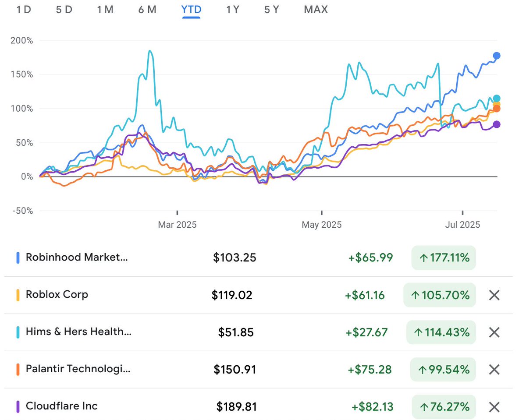Click the +$82.13 change value
This screenshot has width=526, height=420.
[x=372, y=407]
